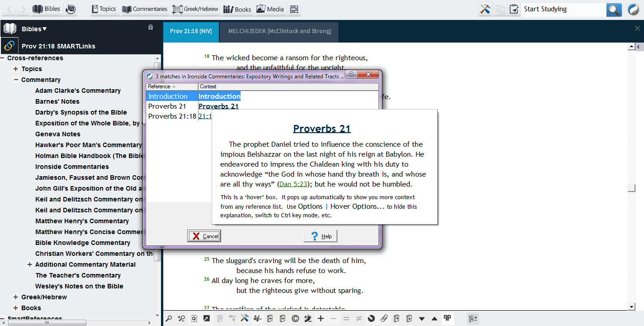Screen dimensions: 644x326
Task: Switch to Prov 21:18 (NIV) tab
Action: 191,31
